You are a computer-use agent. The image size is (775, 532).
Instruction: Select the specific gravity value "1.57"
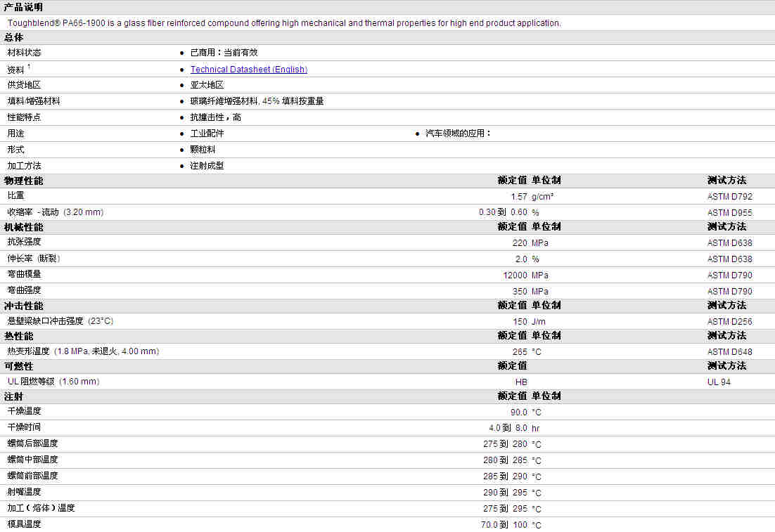(519, 197)
